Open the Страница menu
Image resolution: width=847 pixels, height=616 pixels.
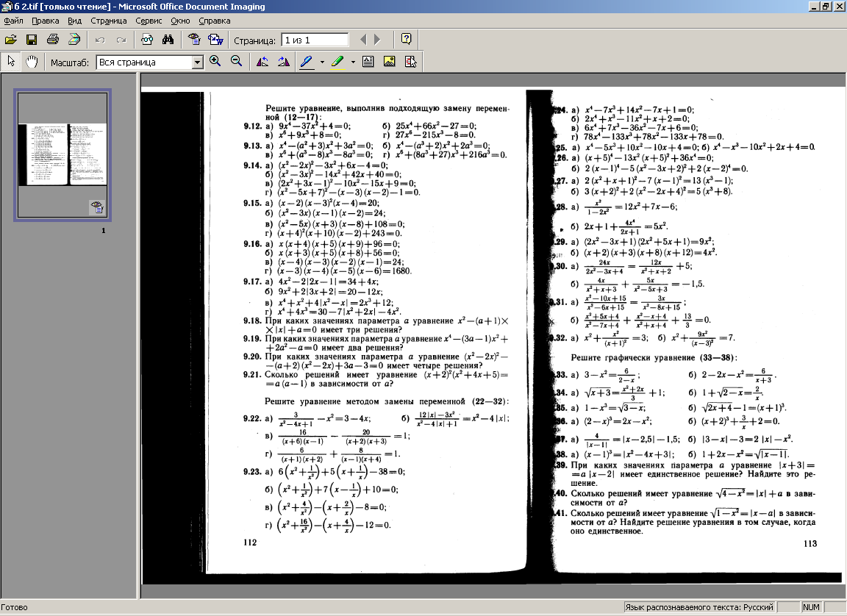tap(109, 21)
